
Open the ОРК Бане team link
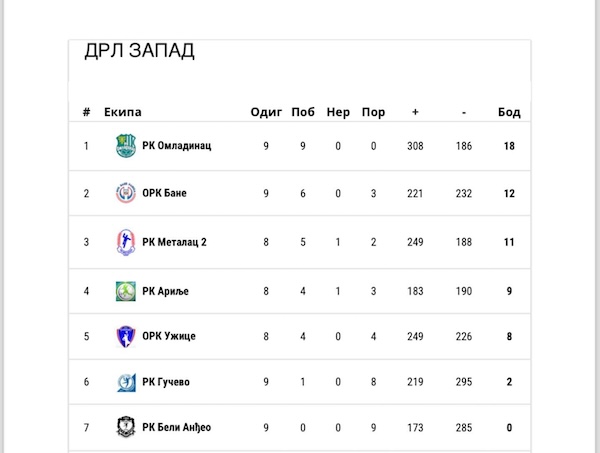(x=164, y=193)
